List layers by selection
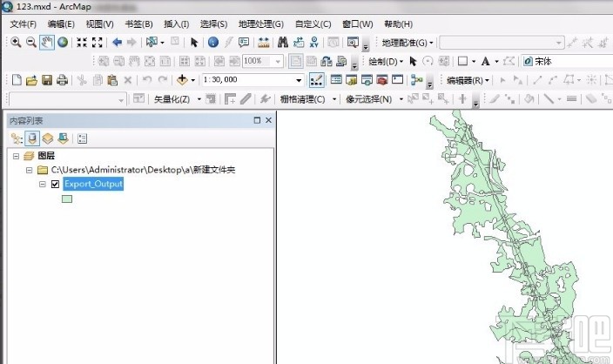 tap(63, 138)
